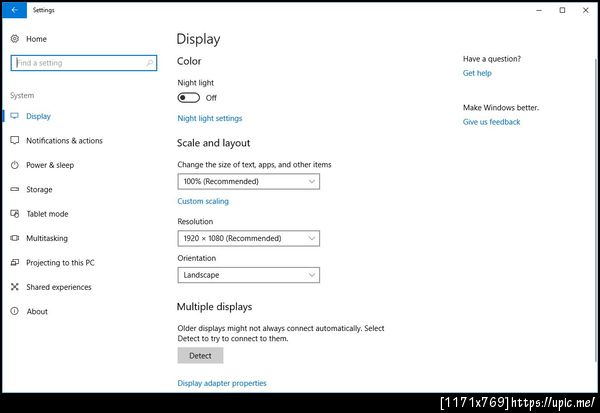Open Projecting to this PC

point(60,263)
